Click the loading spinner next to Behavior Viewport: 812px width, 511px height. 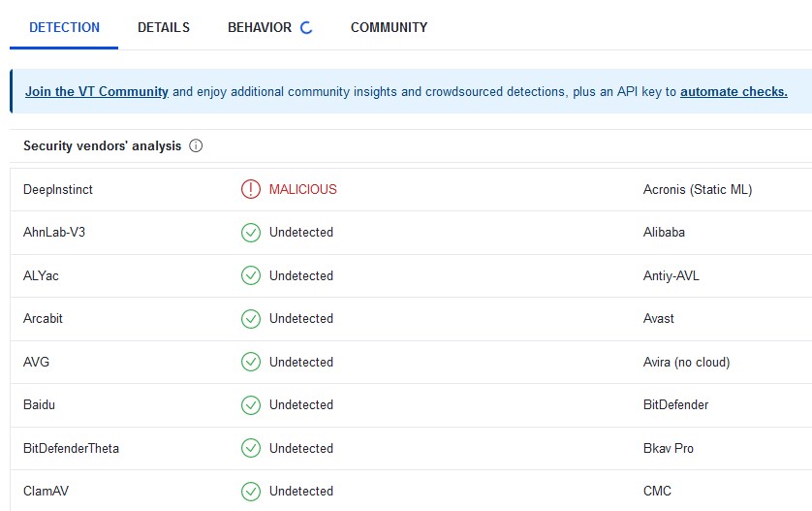[x=306, y=28]
